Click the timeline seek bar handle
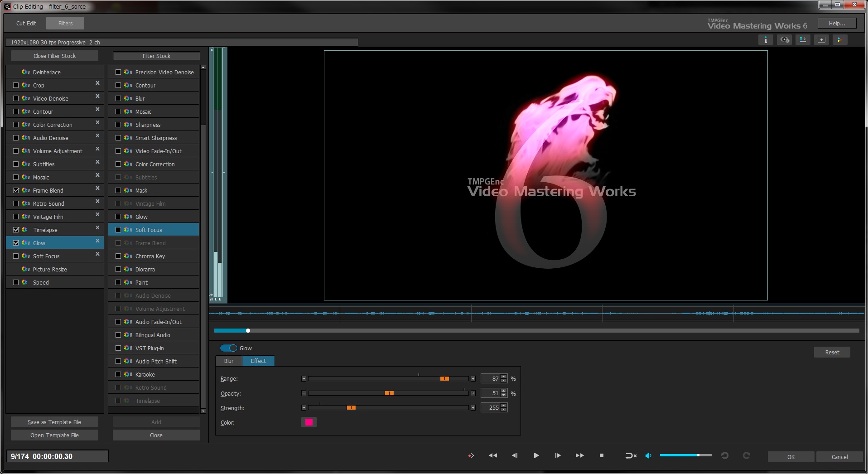The image size is (868, 474). [248, 330]
